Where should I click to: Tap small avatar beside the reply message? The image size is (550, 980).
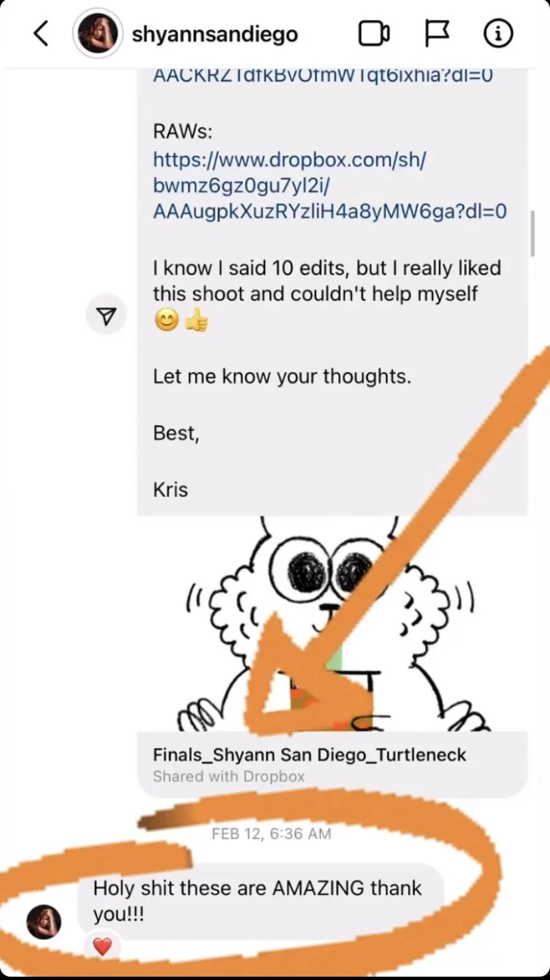click(44, 922)
